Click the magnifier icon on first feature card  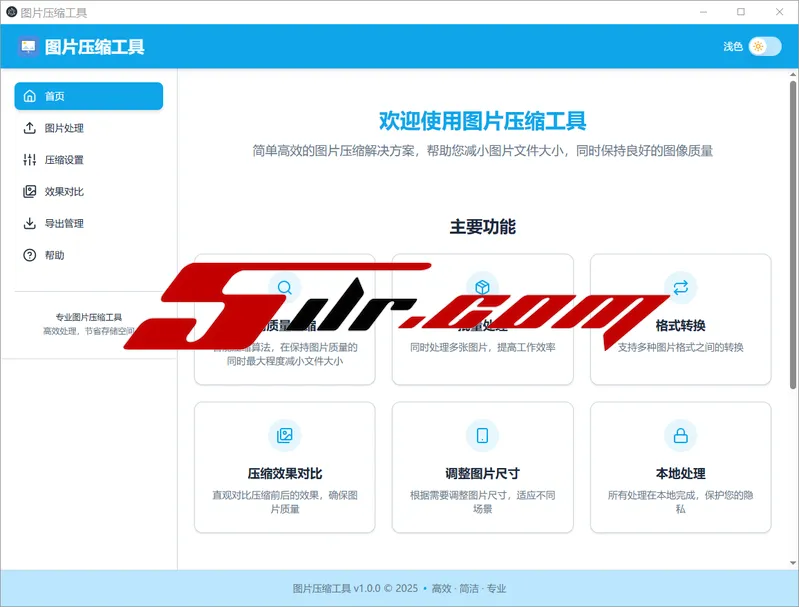(x=285, y=288)
